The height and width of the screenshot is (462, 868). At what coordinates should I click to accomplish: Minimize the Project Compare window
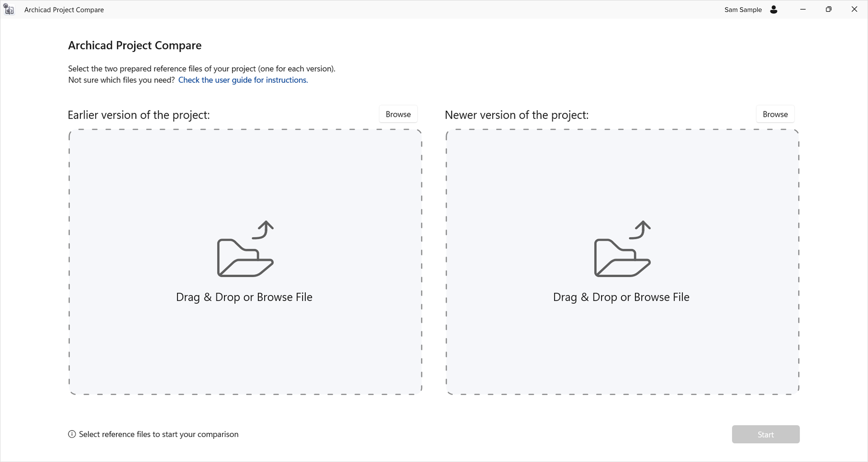(803, 9)
